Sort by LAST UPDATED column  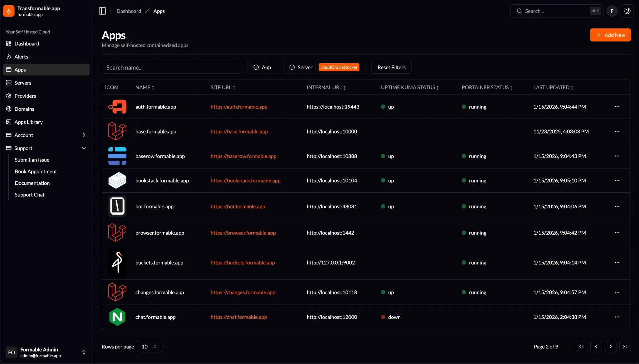point(553,88)
